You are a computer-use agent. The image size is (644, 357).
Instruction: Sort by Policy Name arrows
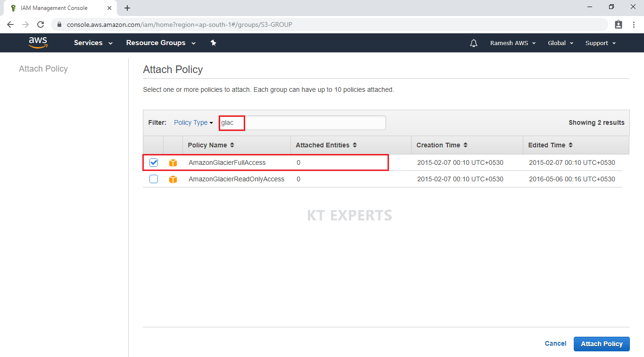coord(232,145)
